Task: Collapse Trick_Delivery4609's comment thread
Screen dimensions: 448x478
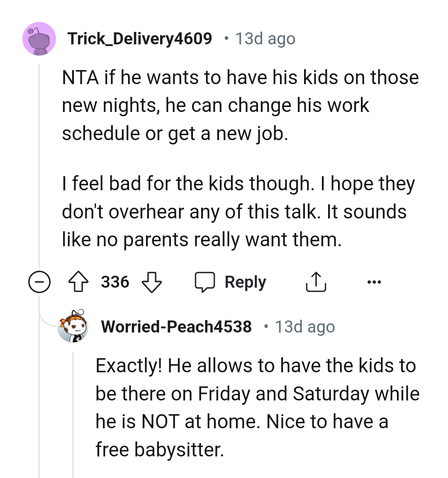Action: [39, 282]
